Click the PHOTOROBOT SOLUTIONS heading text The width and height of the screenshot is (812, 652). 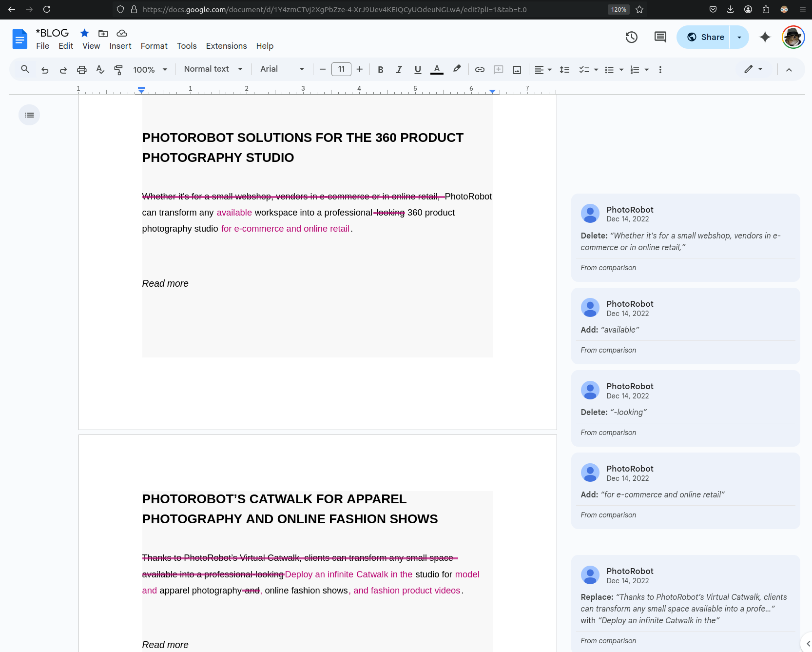point(303,147)
